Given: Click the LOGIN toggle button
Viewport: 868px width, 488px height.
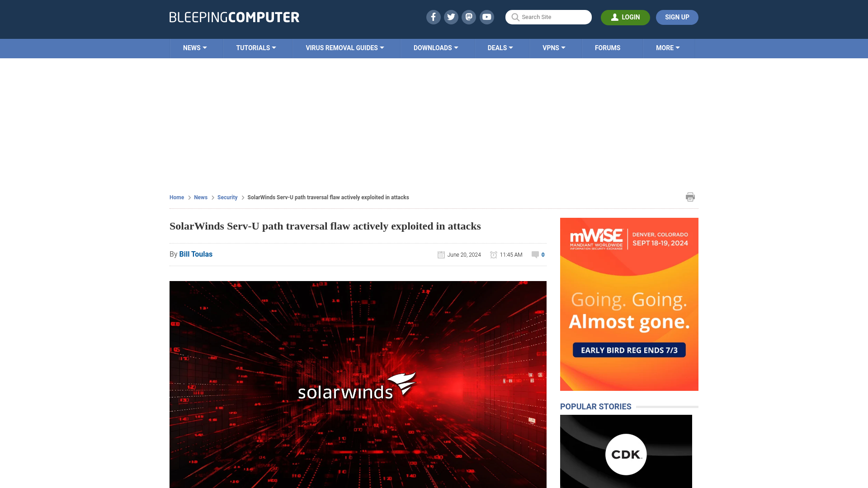Looking at the screenshot, I should [x=625, y=17].
